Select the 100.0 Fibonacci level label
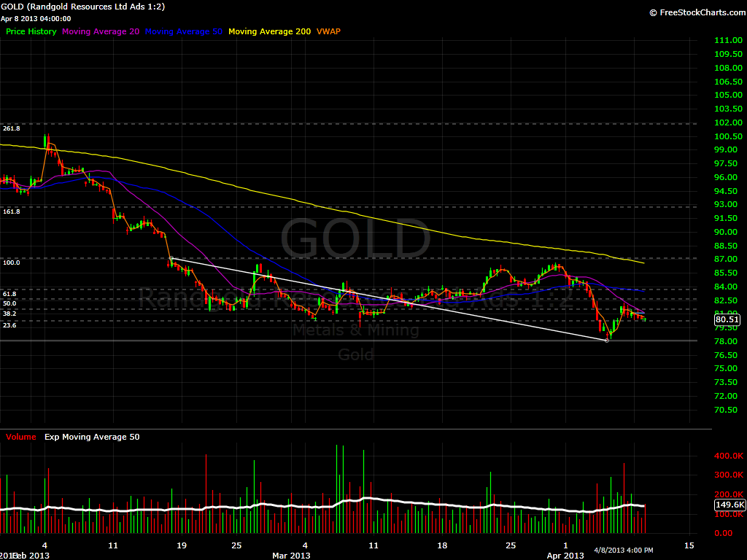 coord(12,262)
